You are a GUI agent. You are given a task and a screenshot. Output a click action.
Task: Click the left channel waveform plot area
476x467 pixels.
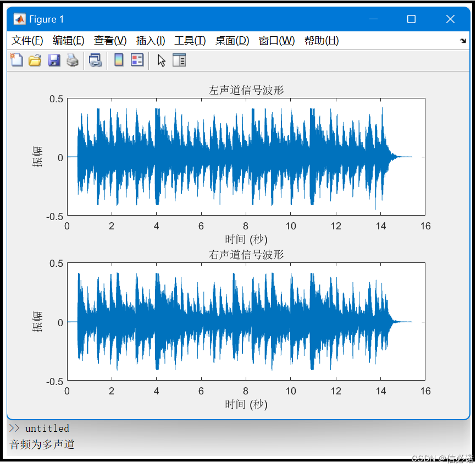(x=246, y=157)
